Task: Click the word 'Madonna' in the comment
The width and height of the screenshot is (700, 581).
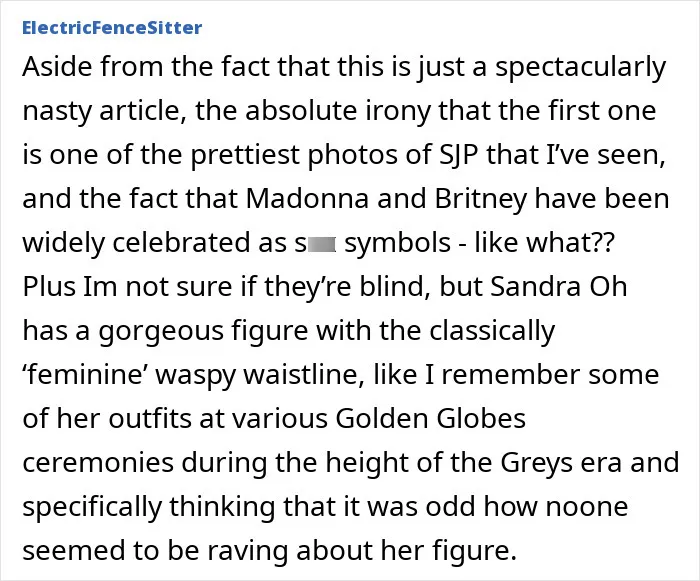Action: click(x=308, y=198)
